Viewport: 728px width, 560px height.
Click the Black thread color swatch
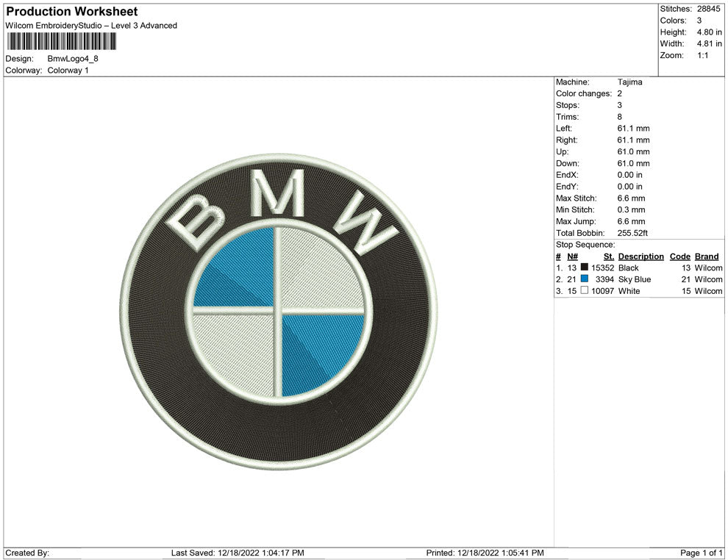click(x=585, y=267)
